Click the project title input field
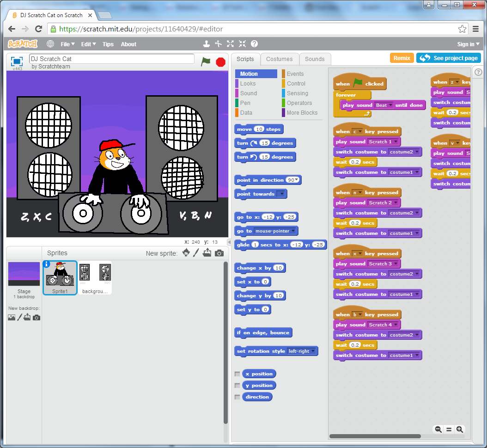This screenshot has height=448, width=487. 111,59
